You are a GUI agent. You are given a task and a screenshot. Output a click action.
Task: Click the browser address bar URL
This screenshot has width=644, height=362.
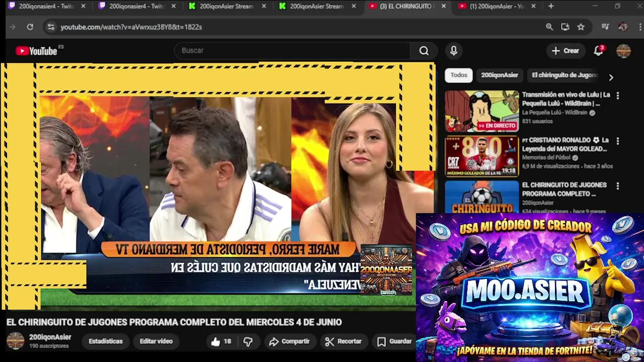pos(131,27)
